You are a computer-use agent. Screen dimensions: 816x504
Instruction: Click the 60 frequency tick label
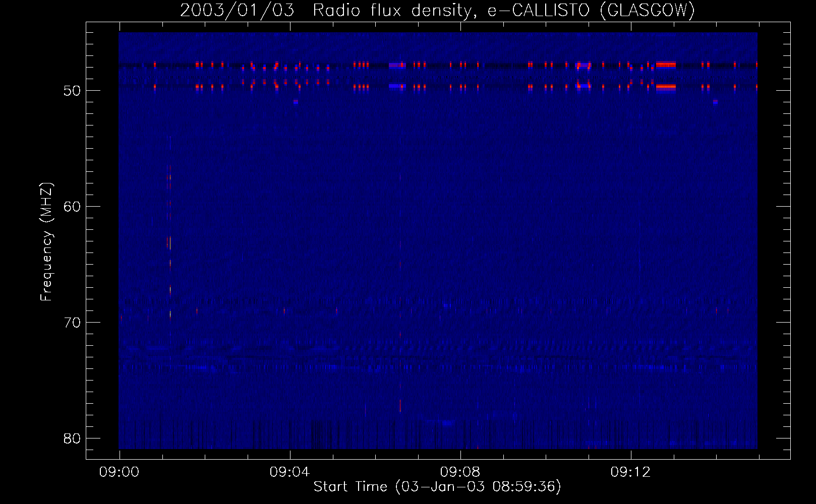coord(72,207)
